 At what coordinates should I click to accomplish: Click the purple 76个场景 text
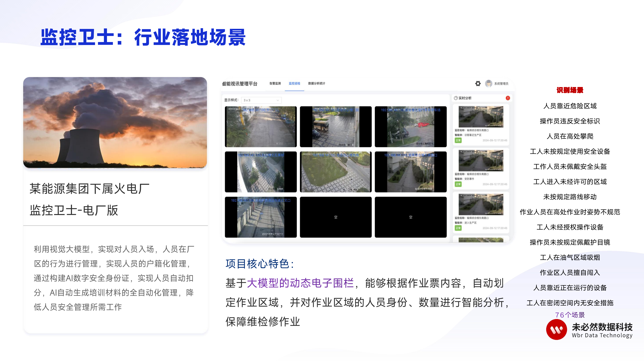click(570, 315)
